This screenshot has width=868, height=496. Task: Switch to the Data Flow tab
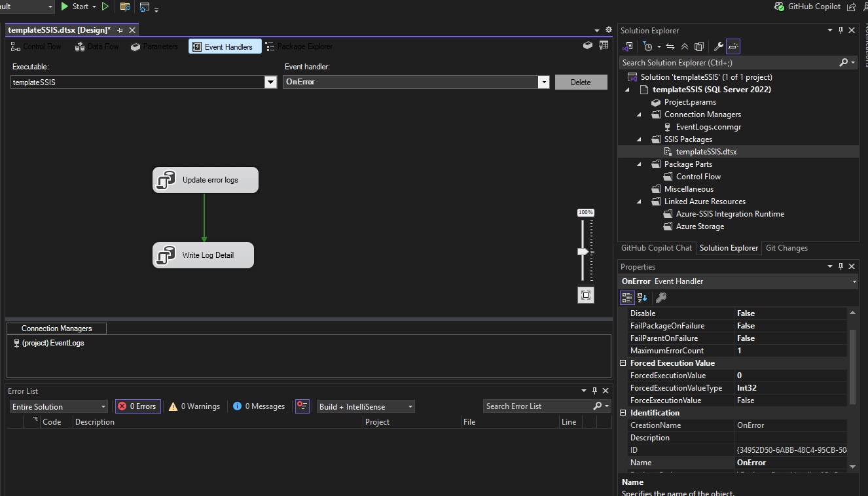coord(97,46)
